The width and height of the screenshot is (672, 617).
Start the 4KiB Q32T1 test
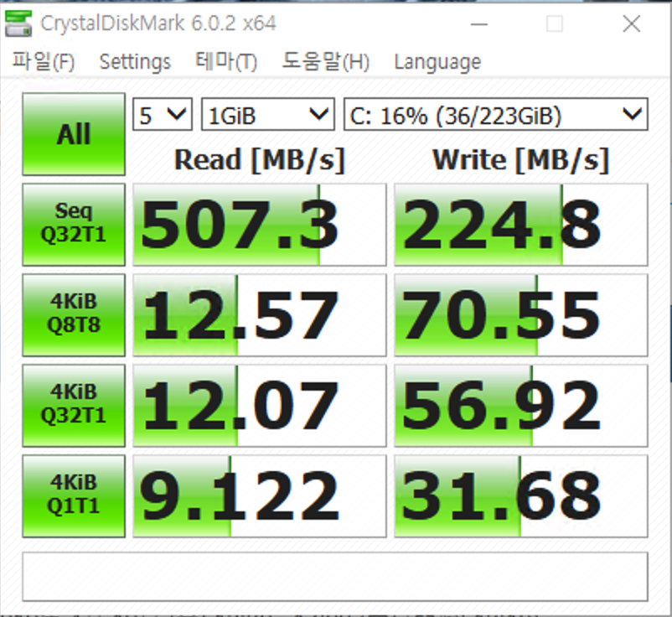coord(74,406)
